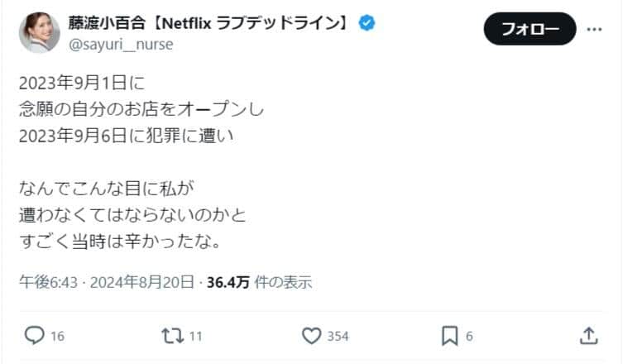Click the repost count 11
The width and height of the screenshot is (623, 364).
[x=195, y=337]
